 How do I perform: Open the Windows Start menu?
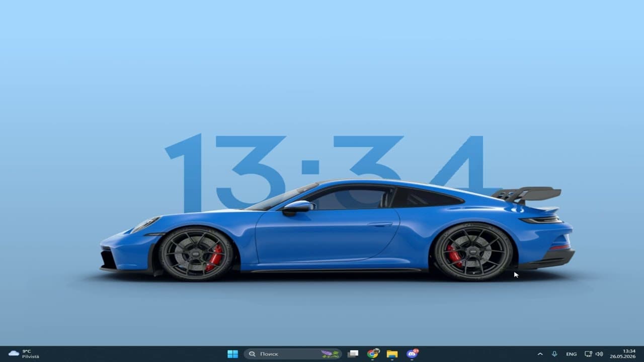[x=232, y=354]
